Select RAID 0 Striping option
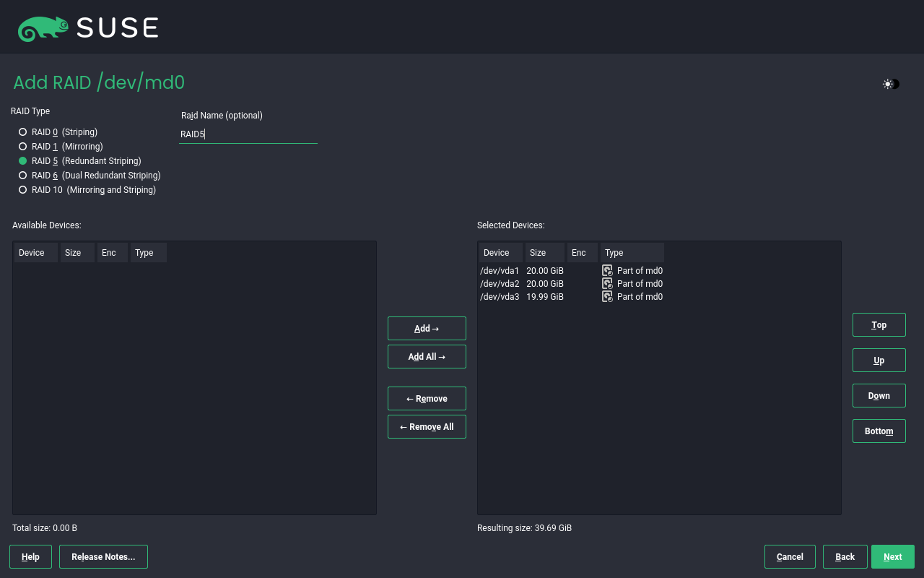Screen dimensions: 924x578 (x=23, y=132)
